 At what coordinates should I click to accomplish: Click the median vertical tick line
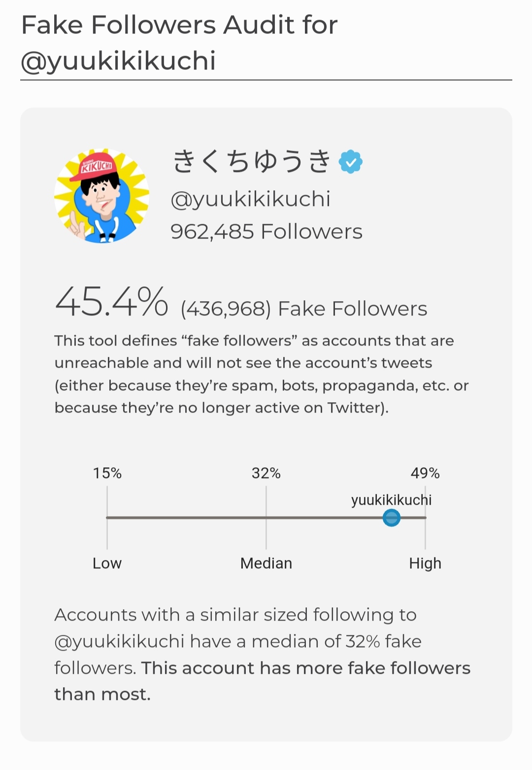point(266,535)
